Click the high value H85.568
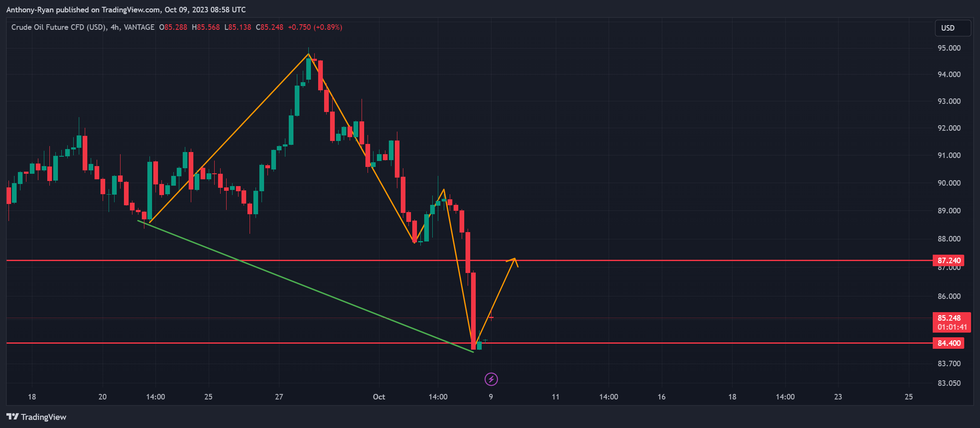 click(206, 27)
